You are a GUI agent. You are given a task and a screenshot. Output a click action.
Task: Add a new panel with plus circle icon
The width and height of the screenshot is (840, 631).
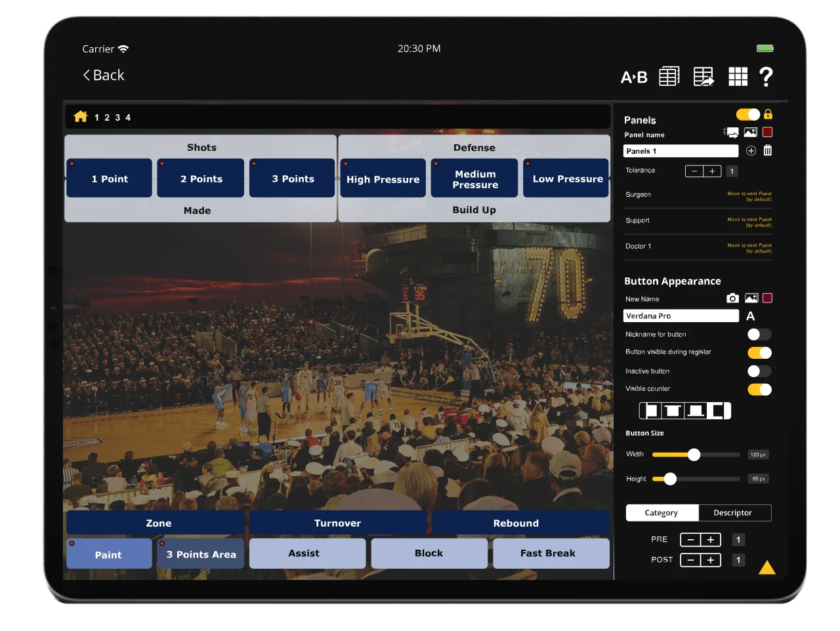pos(751,151)
